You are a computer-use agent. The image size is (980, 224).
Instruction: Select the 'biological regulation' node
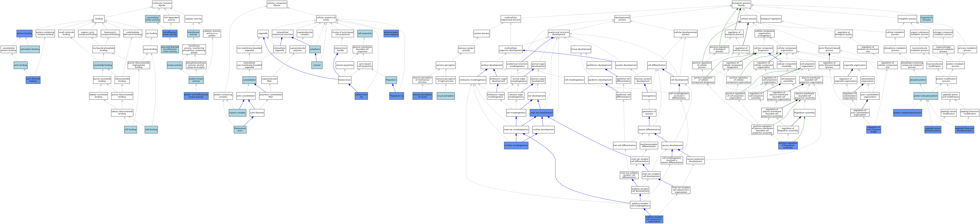771,19
